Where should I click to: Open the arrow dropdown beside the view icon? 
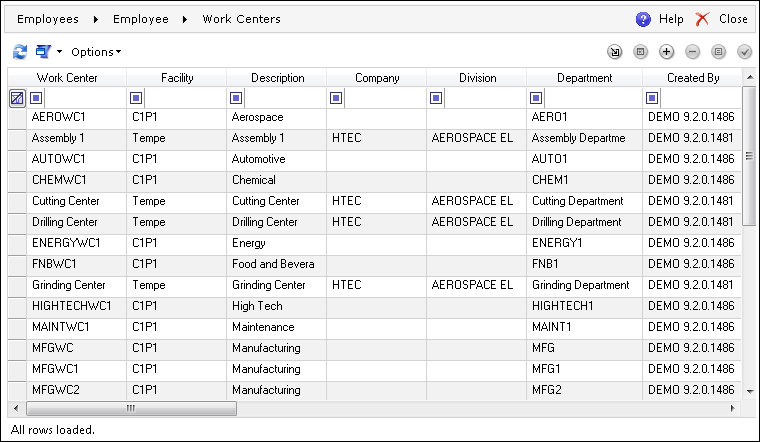(59, 51)
